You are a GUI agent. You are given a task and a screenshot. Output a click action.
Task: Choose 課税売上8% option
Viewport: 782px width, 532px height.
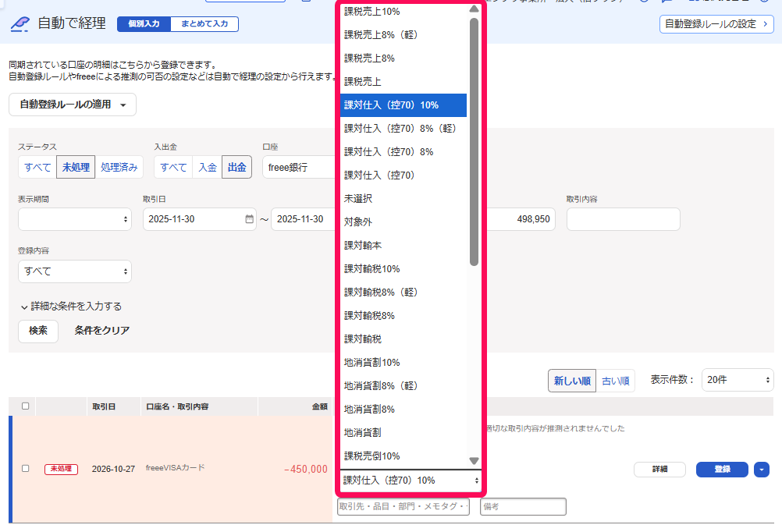click(403, 59)
